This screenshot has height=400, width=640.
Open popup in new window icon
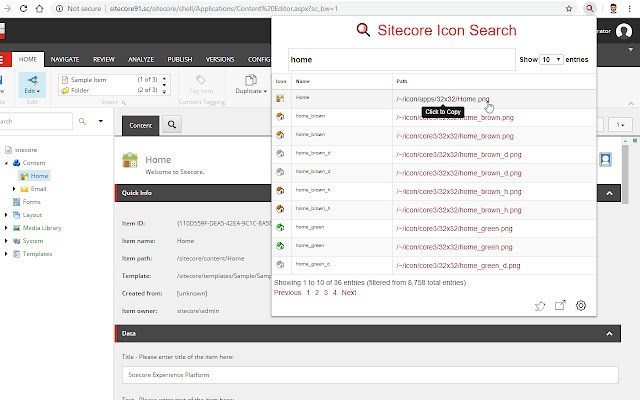(560, 305)
